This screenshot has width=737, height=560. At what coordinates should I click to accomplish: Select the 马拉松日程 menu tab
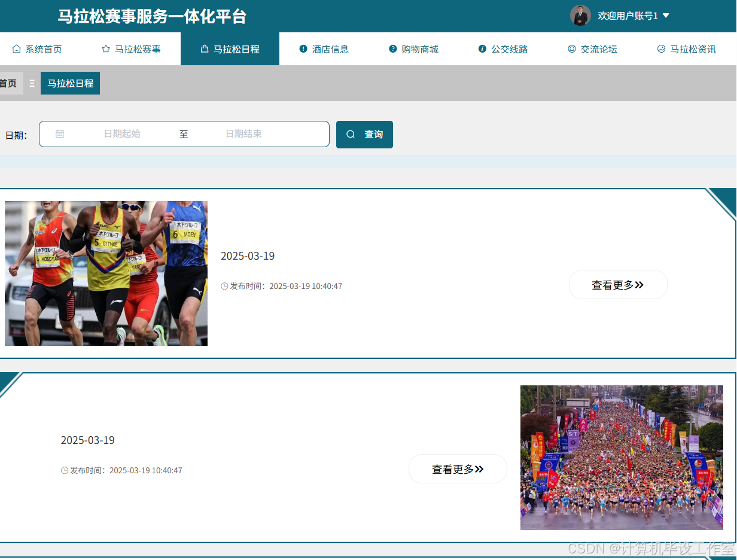click(230, 49)
